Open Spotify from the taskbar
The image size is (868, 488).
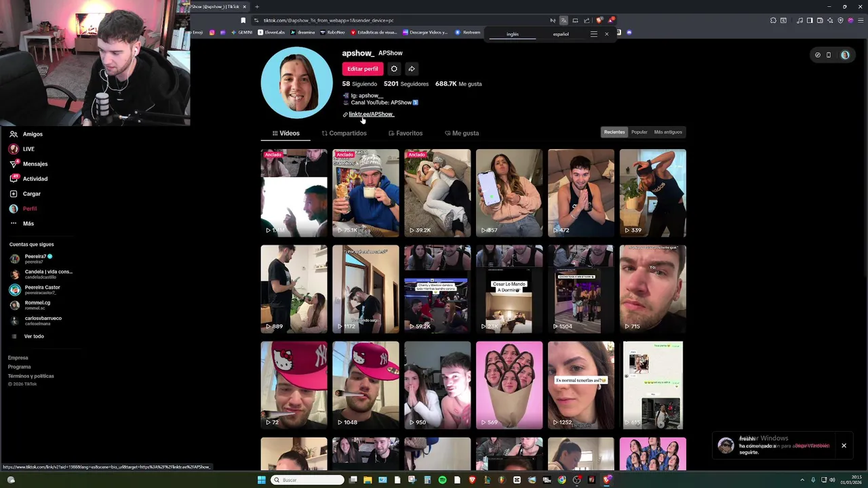tap(442, 480)
